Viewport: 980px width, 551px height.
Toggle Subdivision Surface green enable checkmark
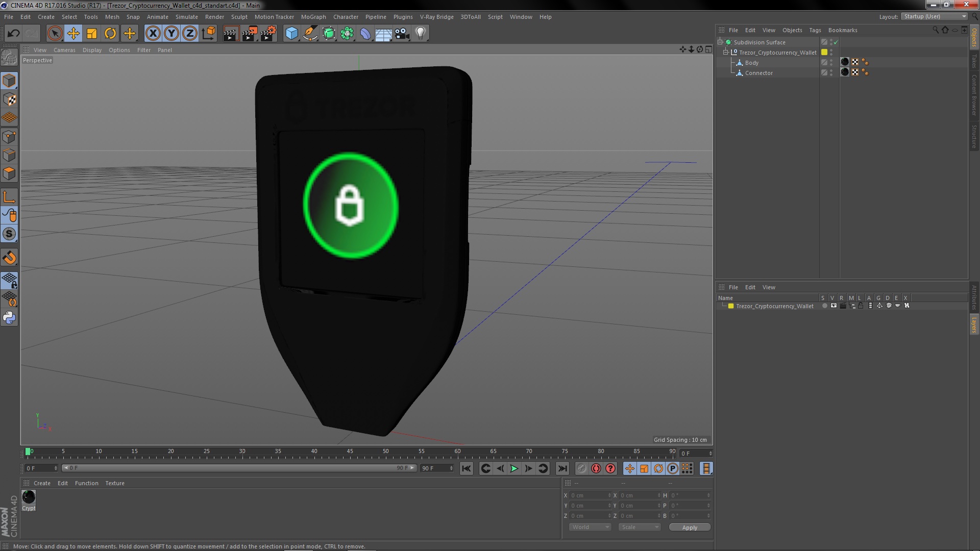(x=836, y=42)
